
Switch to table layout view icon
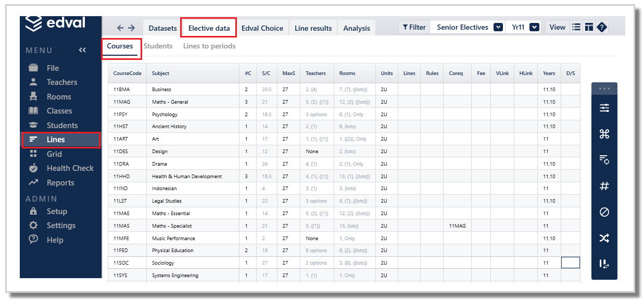pos(589,28)
